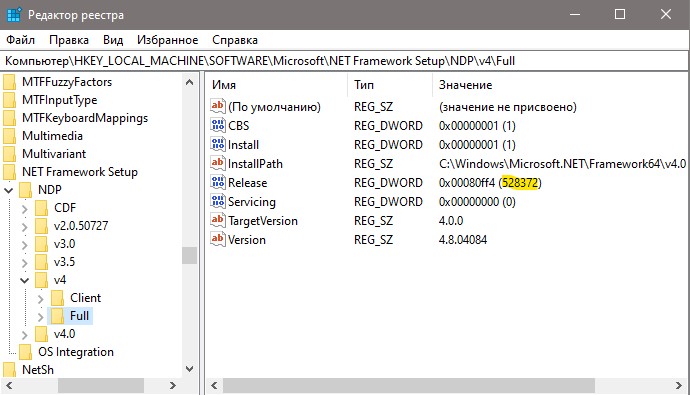Select the v4 folder icon
Screen dimensions: 690x395
(x=41, y=281)
